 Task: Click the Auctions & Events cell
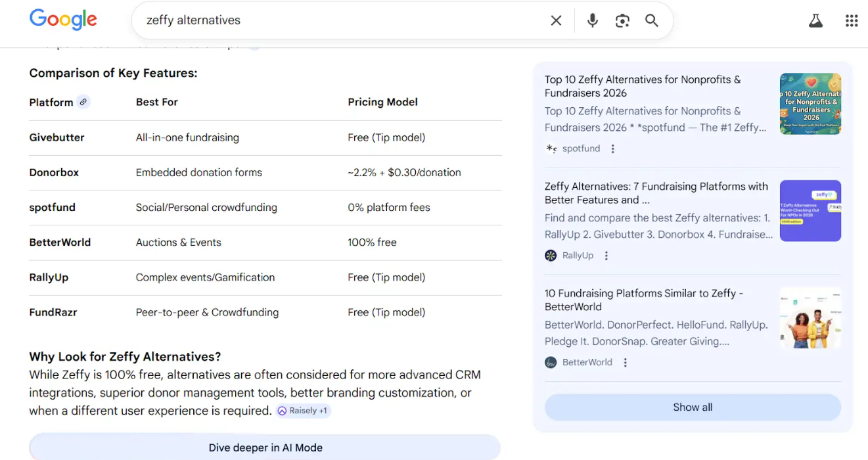click(x=179, y=242)
